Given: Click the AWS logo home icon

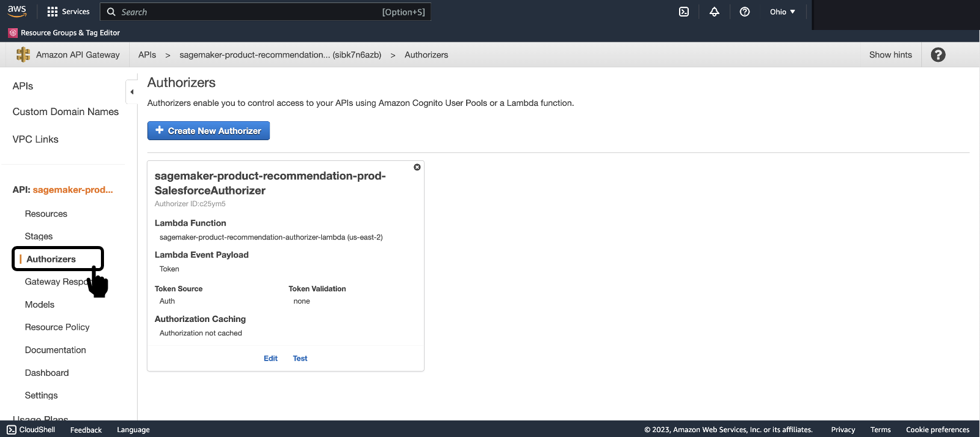Looking at the screenshot, I should pyautogui.click(x=17, y=11).
